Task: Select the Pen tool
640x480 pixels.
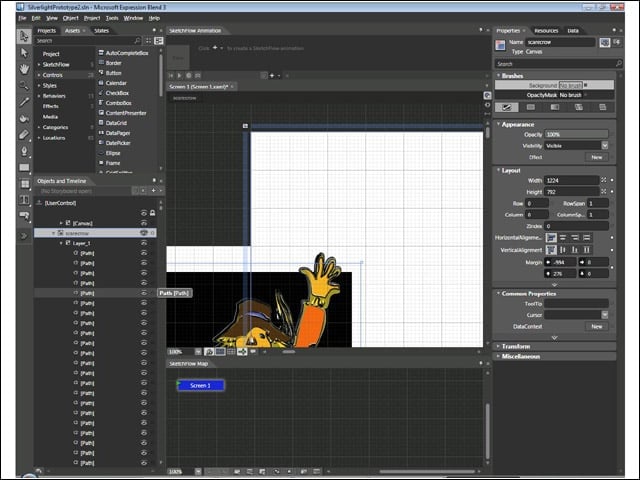Action: [24, 151]
